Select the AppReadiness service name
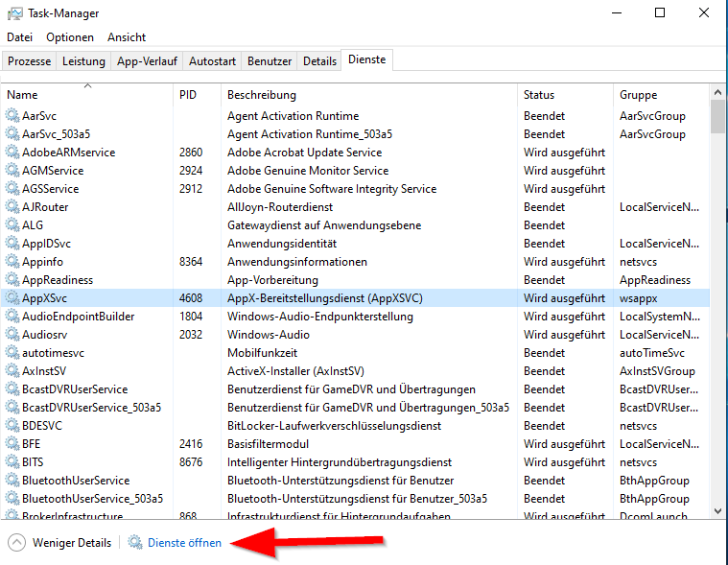Image resolution: width=728 pixels, height=565 pixels. coord(58,279)
